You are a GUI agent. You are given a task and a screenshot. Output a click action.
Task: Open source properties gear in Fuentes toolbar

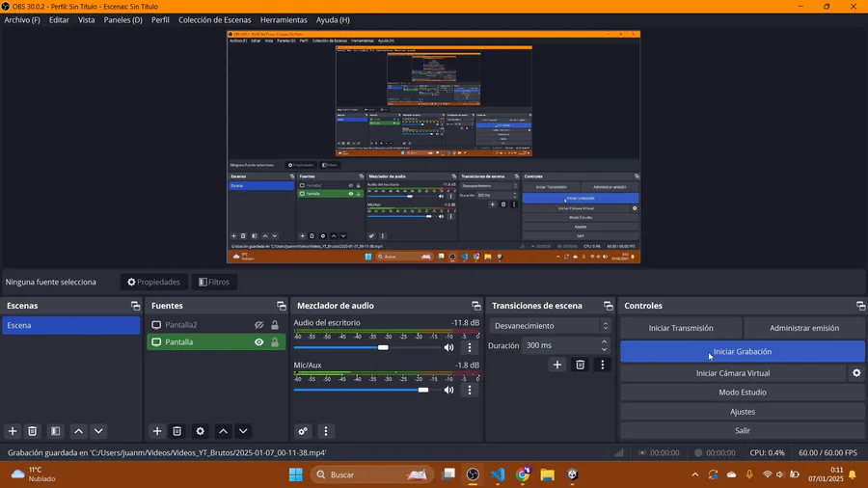(201, 431)
